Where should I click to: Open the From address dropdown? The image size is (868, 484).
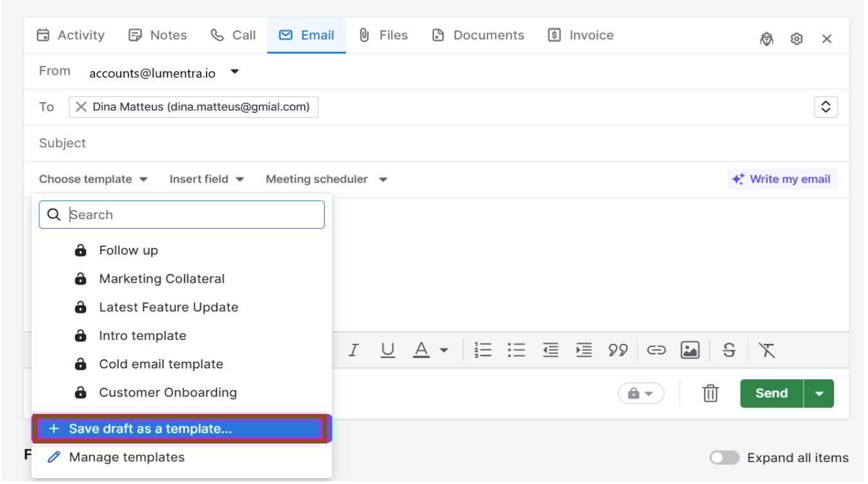235,72
